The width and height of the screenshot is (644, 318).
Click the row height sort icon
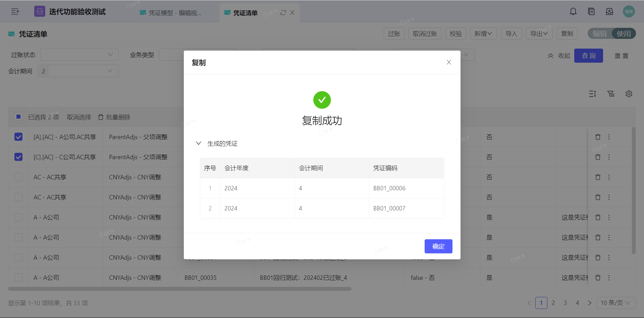pos(593,94)
